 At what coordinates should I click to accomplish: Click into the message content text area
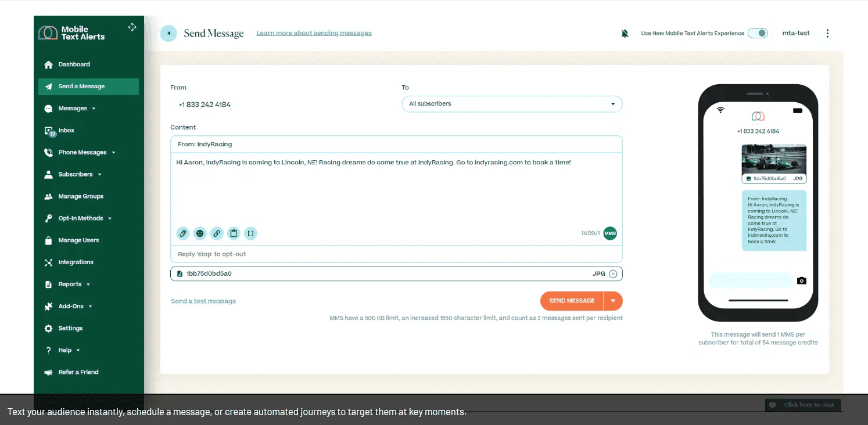396,188
